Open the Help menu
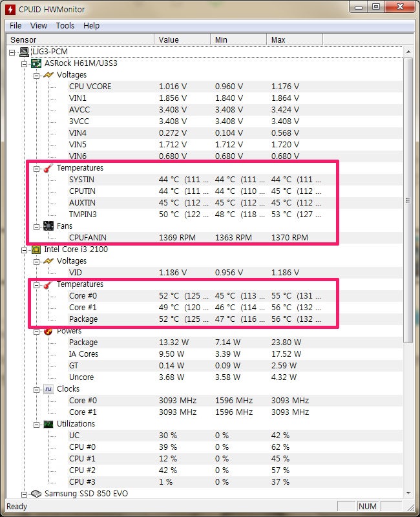The height and width of the screenshot is (517, 420). [91, 25]
